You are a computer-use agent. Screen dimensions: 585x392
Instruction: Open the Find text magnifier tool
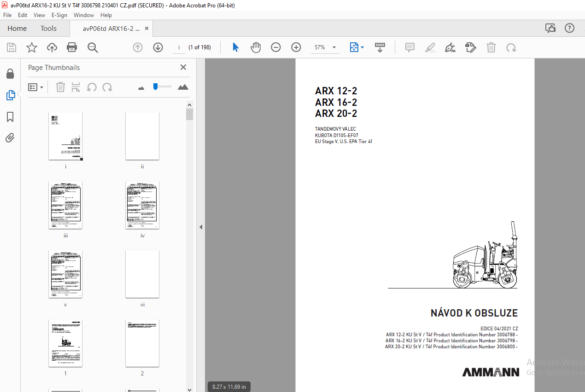click(x=93, y=47)
